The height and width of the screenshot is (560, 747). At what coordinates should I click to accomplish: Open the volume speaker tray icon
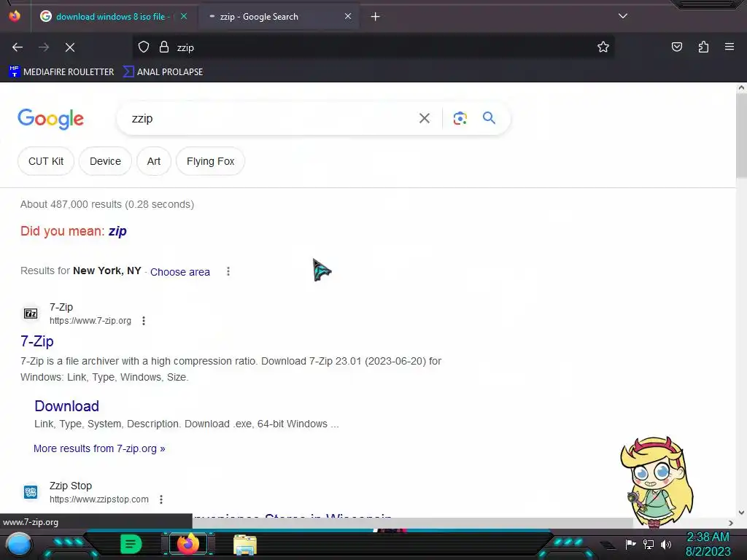pyautogui.click(x=665, y=544)
